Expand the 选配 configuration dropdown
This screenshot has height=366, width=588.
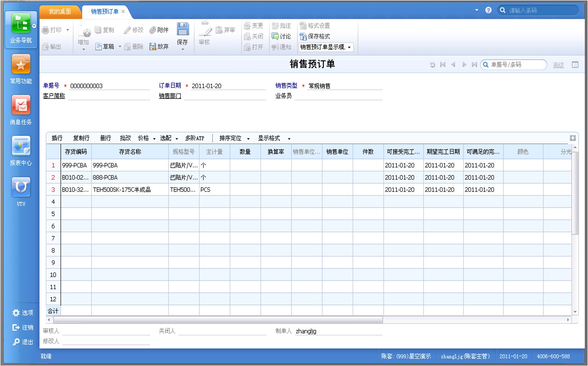pyautogui.click(x=177, y=138)
